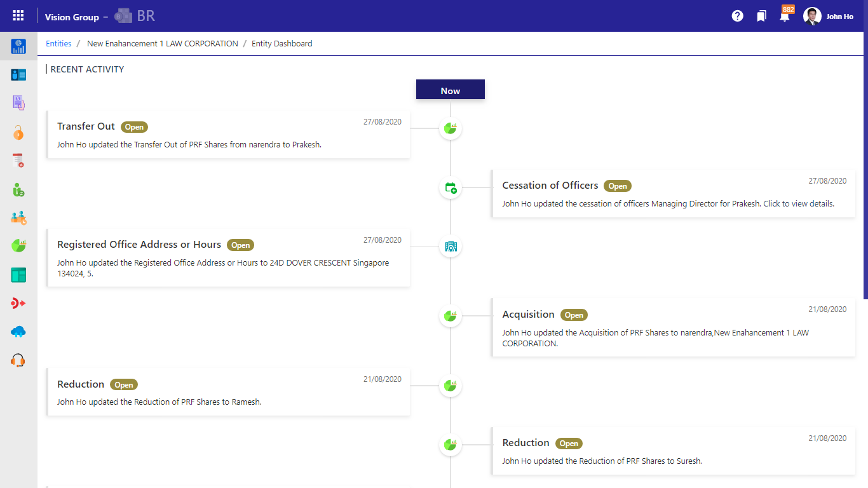The height and width of the screenshot is (488, 868).
Task: Open the app launcher grid
Action: coord(18,16)
